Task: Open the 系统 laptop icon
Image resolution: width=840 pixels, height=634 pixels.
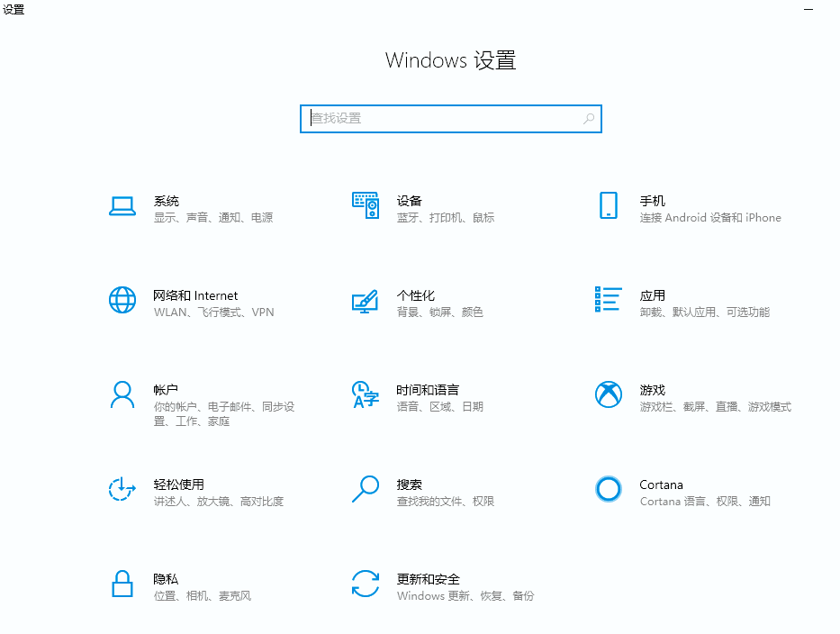Action: 122,206
